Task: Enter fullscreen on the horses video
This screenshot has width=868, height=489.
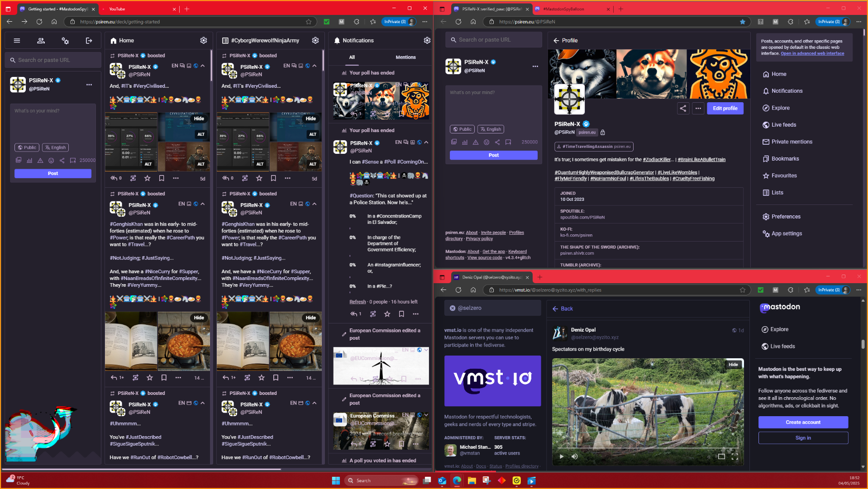Action: (734, 456)
